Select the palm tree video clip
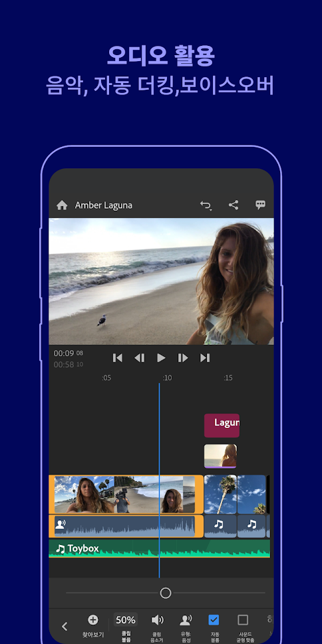 coord(220,494)
